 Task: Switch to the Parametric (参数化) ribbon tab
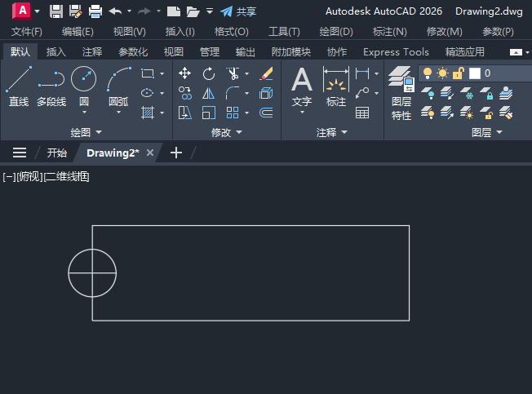pyautogui.click(x=133, y=52)
